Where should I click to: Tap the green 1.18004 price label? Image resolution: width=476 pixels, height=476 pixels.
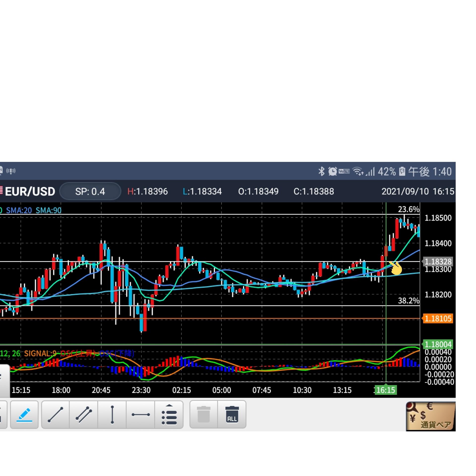pyautogui.click(x=438, y=344)
